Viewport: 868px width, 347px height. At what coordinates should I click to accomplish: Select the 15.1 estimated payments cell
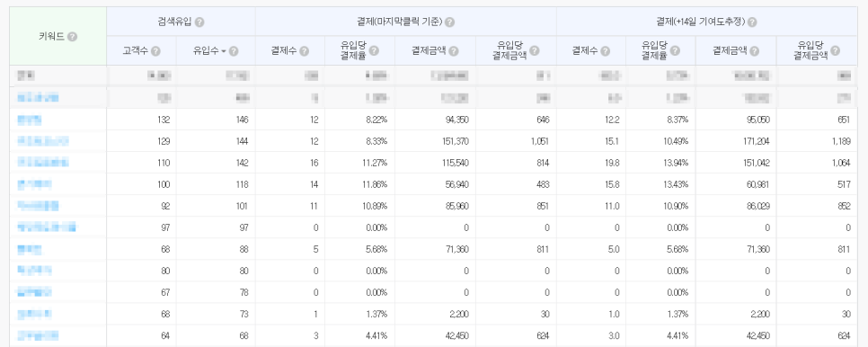coord(591,141)
